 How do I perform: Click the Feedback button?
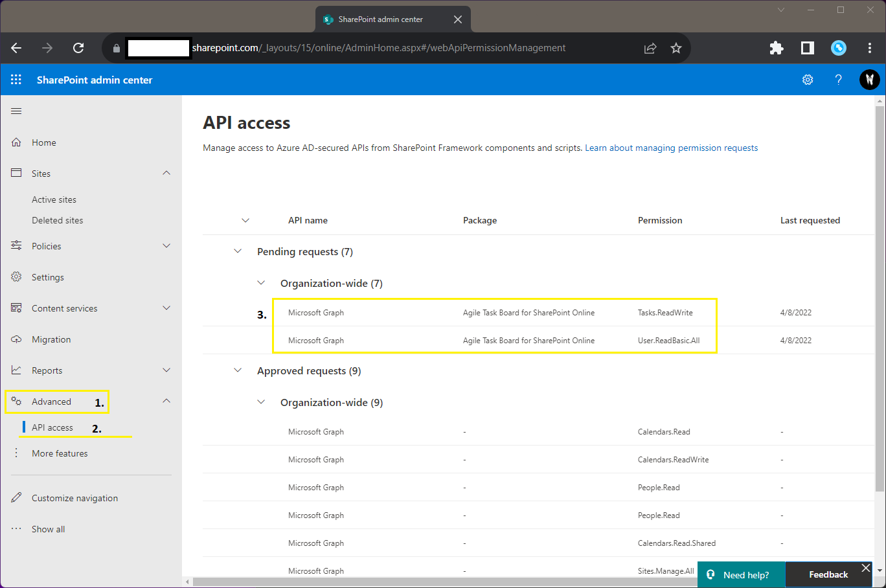828,574
